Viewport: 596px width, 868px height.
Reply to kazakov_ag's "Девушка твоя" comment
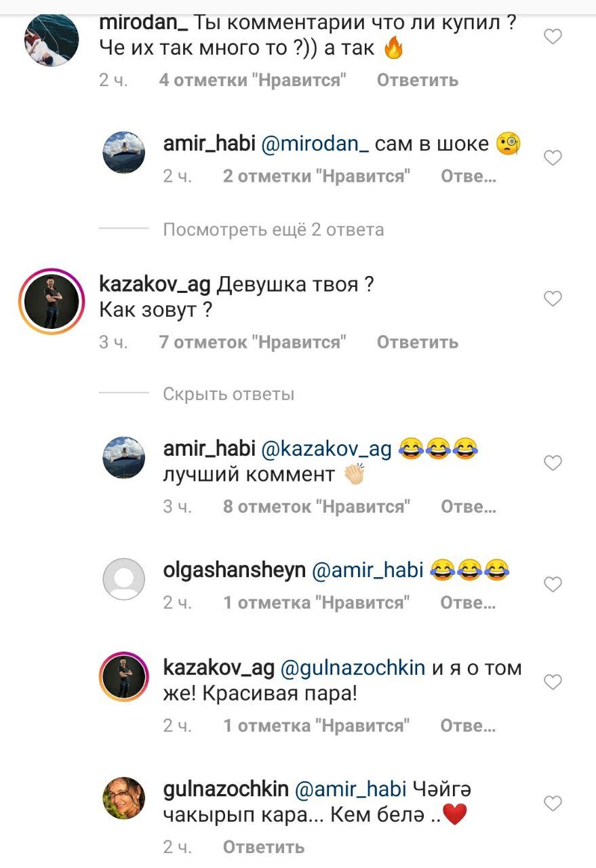[x=418, y=342]
